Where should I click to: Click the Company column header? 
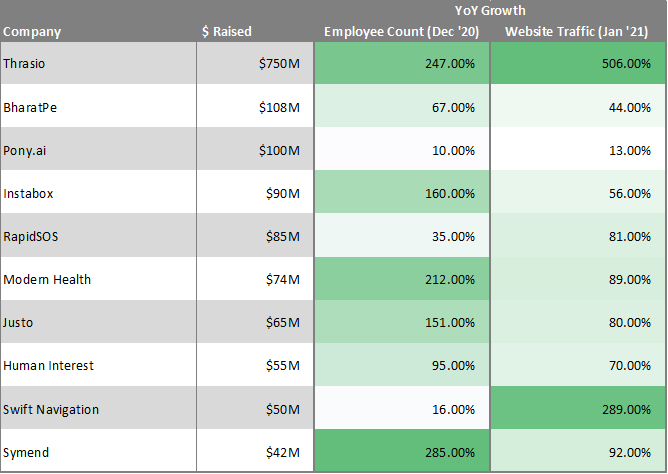[x=32, y=32]
